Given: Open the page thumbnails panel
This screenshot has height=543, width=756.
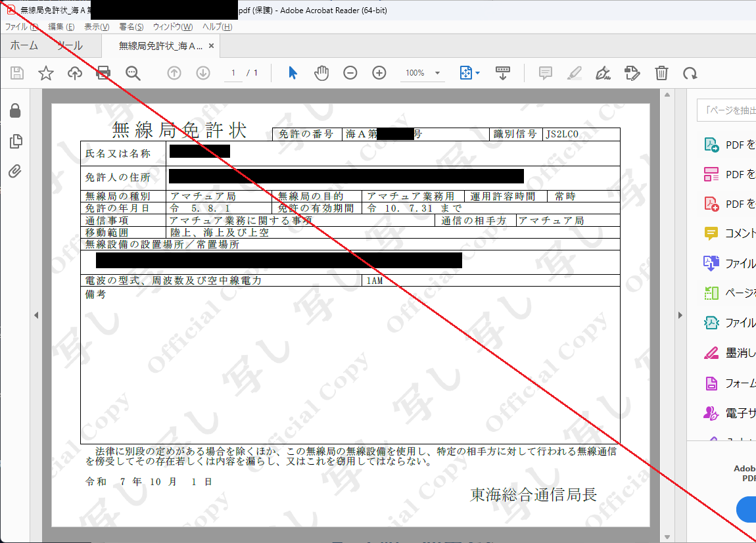Looking at the screenshot, I should click(16, 141).
